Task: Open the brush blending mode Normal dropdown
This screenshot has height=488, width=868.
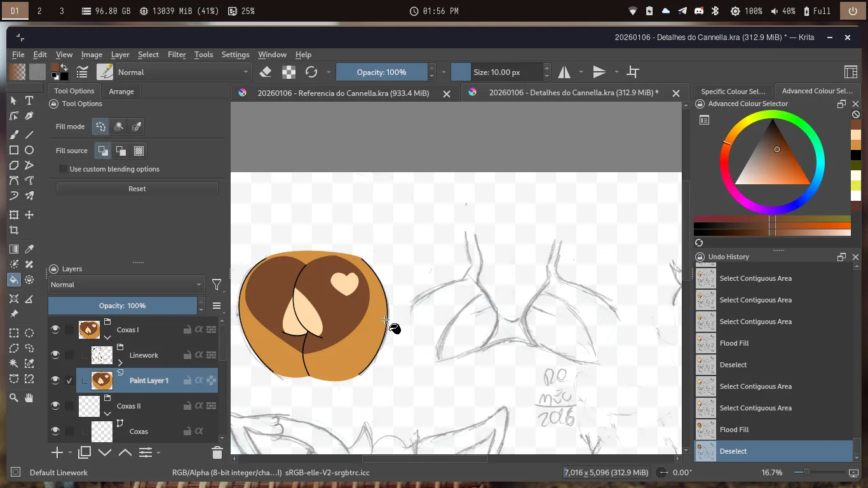Action: [183, 72]
